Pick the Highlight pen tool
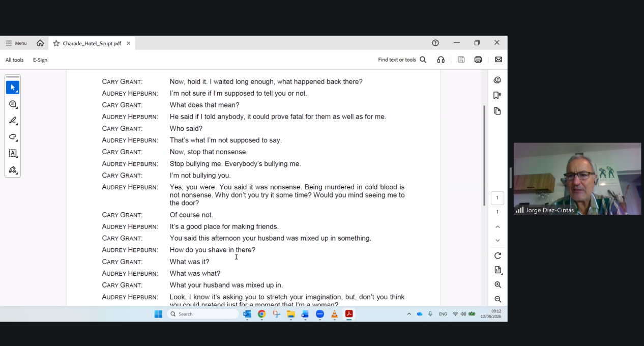 pos(13,121)
